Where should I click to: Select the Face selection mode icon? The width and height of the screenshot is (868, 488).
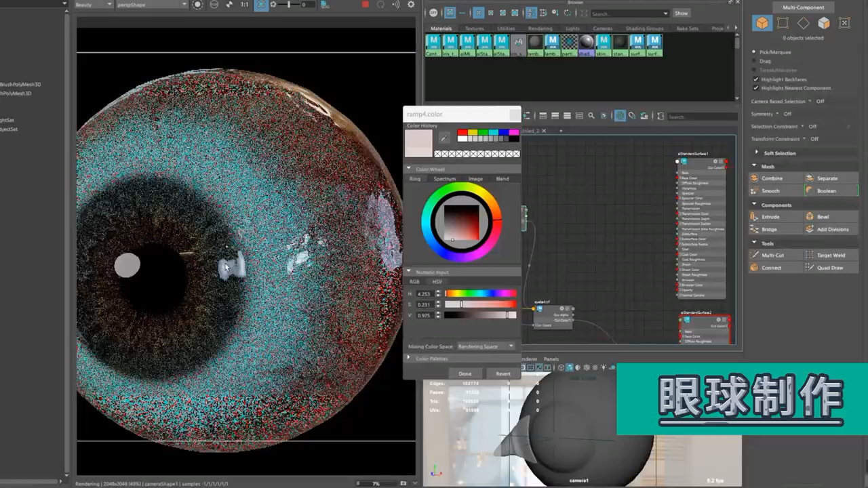824,23
